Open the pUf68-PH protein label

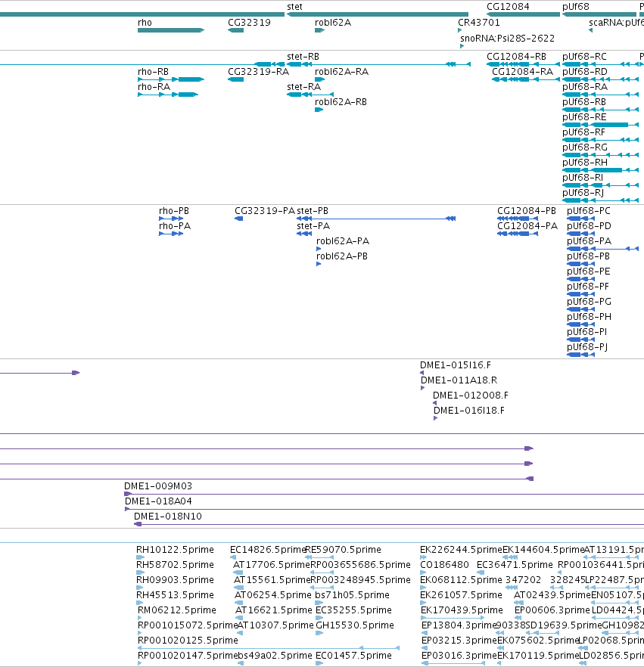(589, 317)
